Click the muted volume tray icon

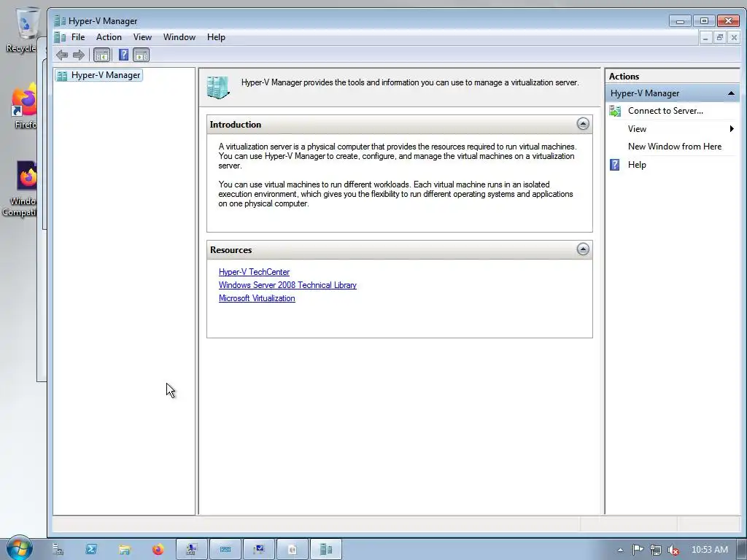(673, 550)
